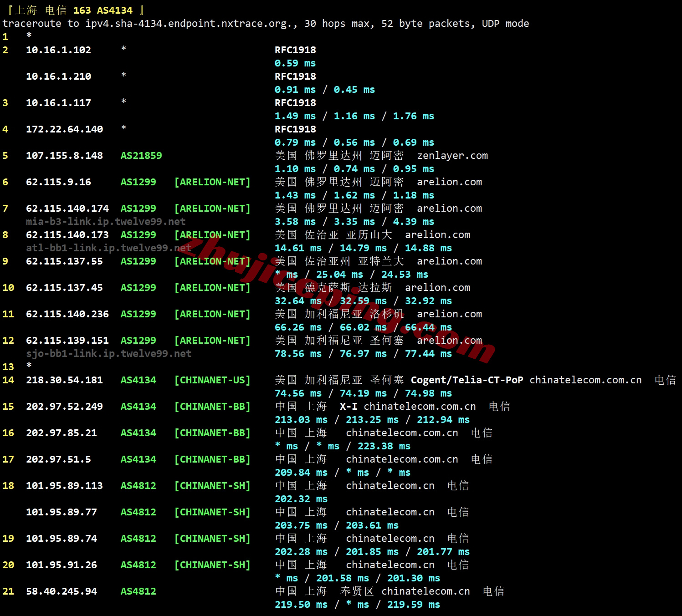
Task: Click IP address 202.97.51.5
Action: pyautogui.click(x=58, y=459)
